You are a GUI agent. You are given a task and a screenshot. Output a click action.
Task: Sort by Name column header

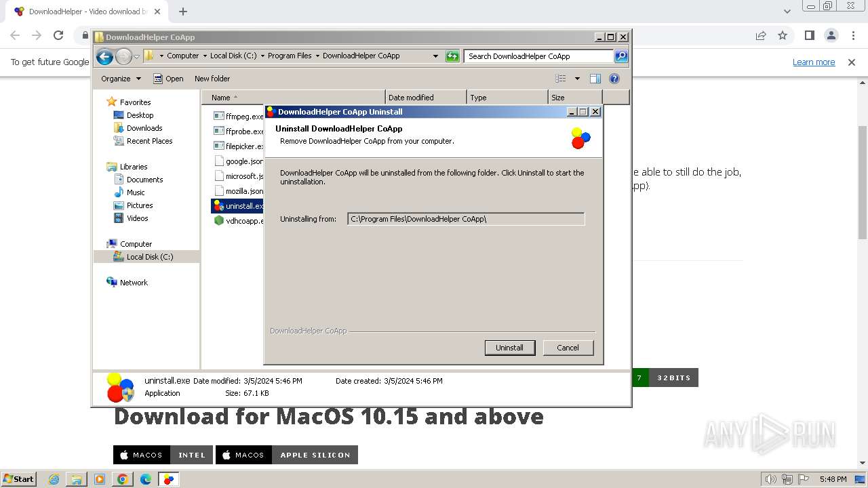[x=294, y=98]
